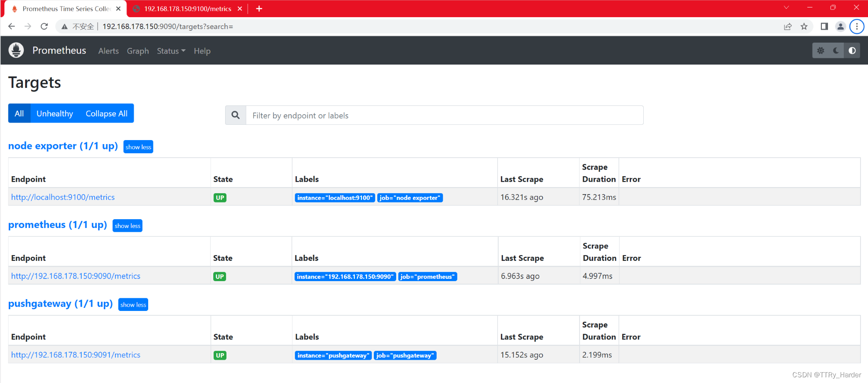868x383 pixels.
Task: Click job="pushgateway" label badge
Action: [x=405, y=355]
